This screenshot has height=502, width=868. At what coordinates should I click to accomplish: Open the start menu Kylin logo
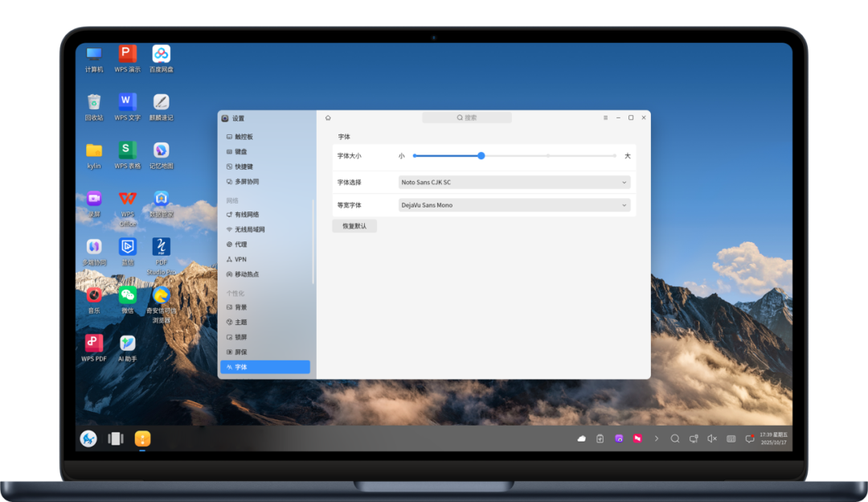[x=88, y=438]
